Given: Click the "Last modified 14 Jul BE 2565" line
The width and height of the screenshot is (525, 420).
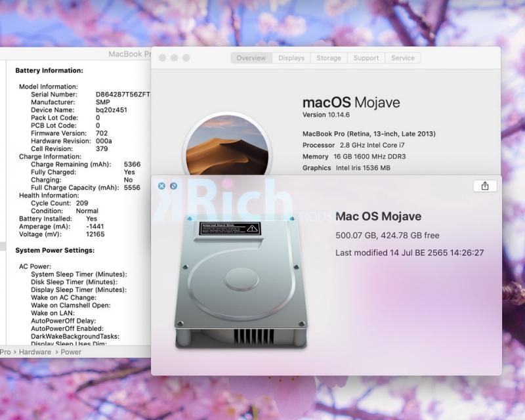Looking at the screenshot, I should (409, 253).
